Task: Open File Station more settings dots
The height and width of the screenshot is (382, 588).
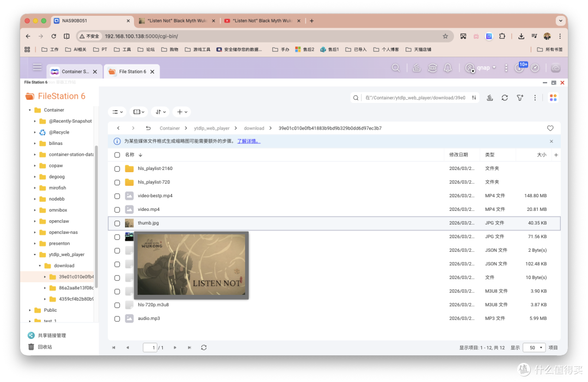Action: [535, 98]
